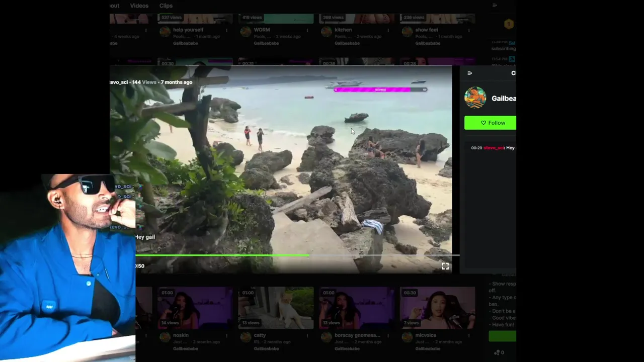This screenshot has height=362, width=644.
Task: Open options menu for 'show feet' clip
Action: point(468,30)
